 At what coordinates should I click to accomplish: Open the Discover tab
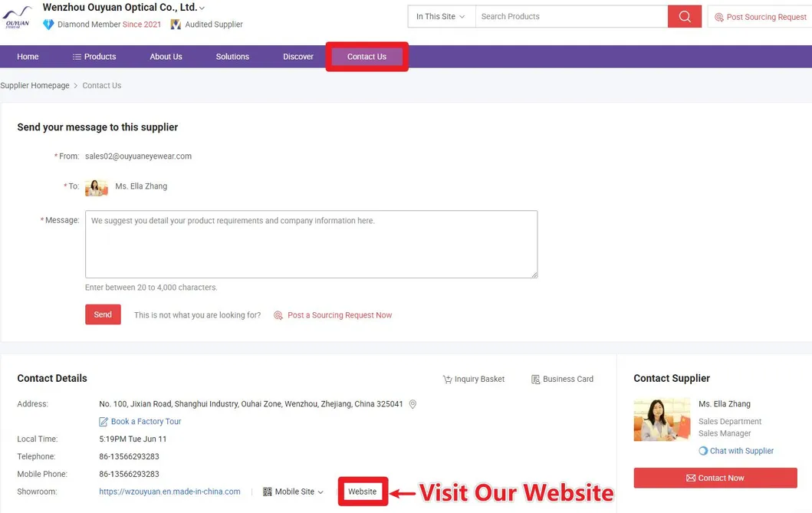[x=298, y=57]
